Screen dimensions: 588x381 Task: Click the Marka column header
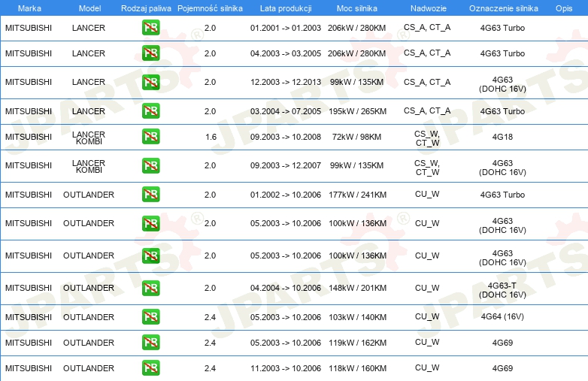click(x=29, y=8)
